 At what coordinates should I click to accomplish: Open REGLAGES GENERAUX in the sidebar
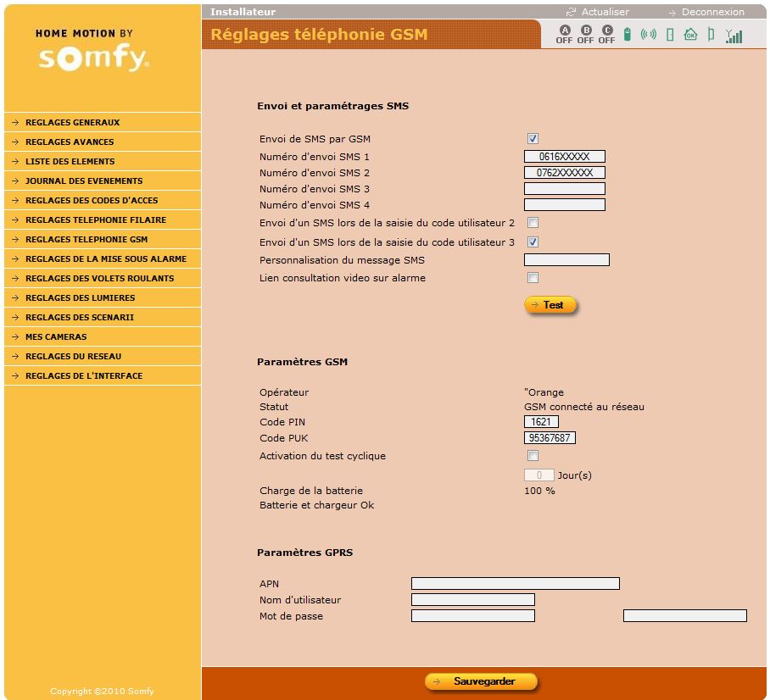72,123
